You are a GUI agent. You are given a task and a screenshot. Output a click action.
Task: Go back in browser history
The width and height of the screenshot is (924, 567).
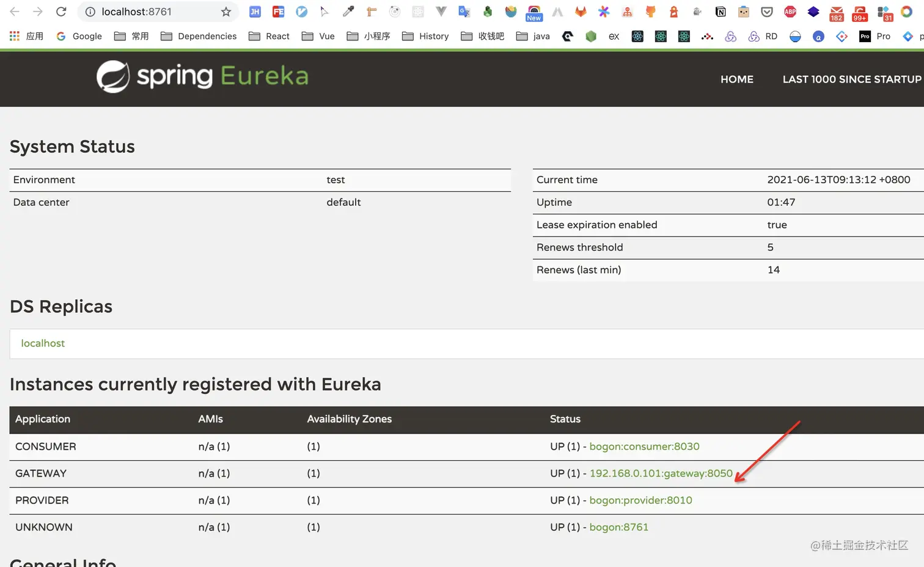point(15,12)
